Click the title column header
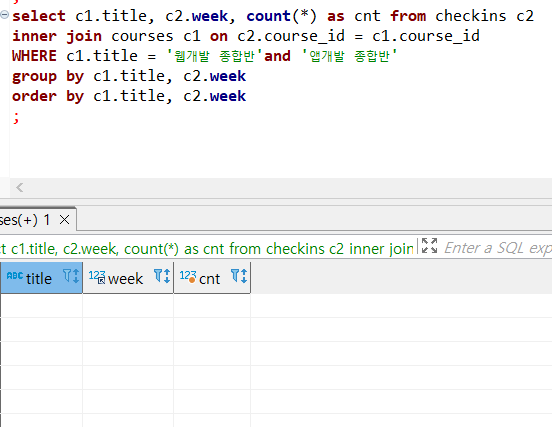Screen dimensions: 552x427 point(41,278)
